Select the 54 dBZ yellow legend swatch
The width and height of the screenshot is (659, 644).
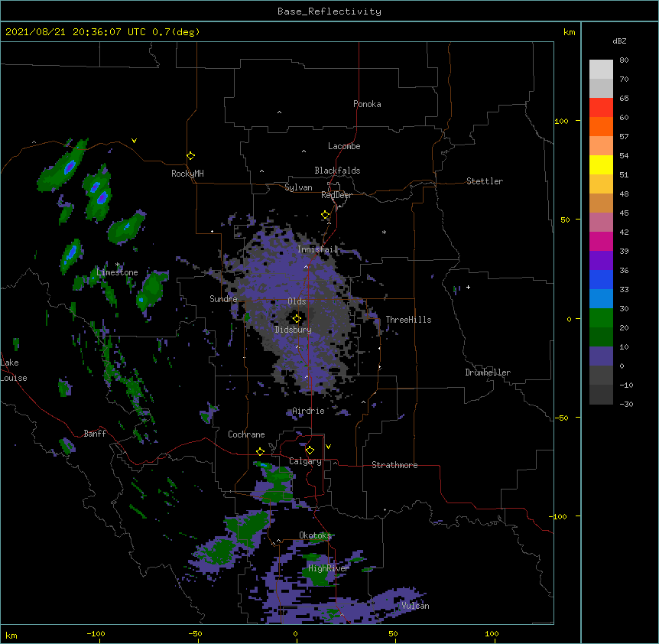(601, 164)
